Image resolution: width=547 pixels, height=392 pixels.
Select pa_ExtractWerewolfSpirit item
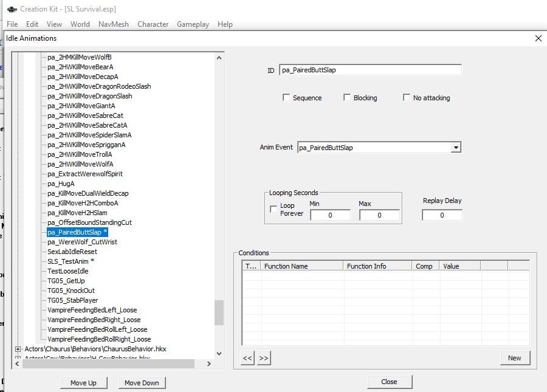[x=84, y=174]
